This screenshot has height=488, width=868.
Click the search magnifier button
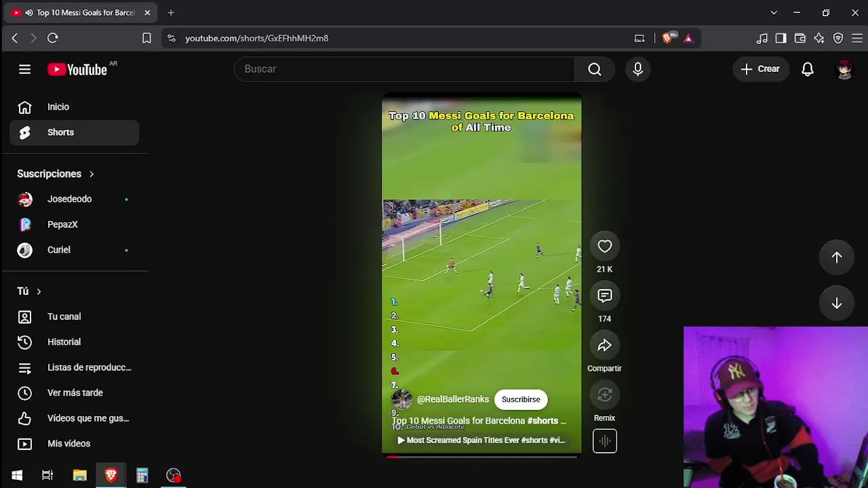tap(595, 69)
